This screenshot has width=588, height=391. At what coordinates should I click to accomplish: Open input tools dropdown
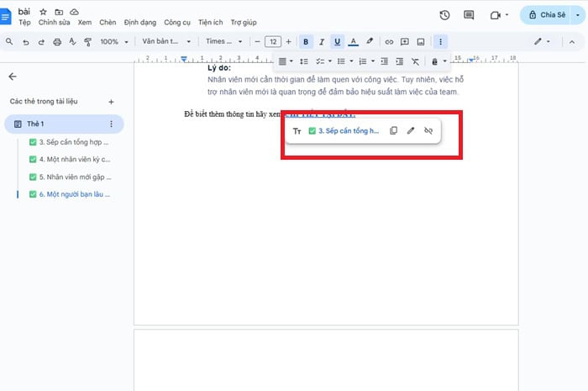[x=438, y=61]
